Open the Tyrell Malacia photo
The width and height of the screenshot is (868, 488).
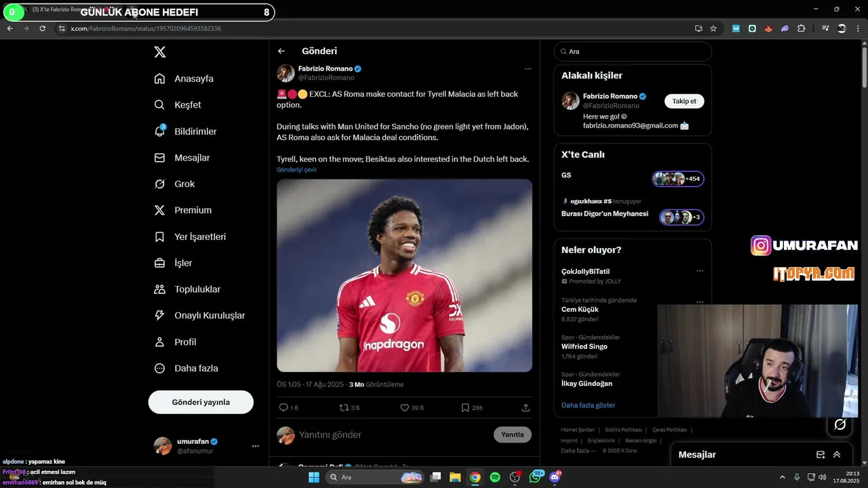pos(404,275)
